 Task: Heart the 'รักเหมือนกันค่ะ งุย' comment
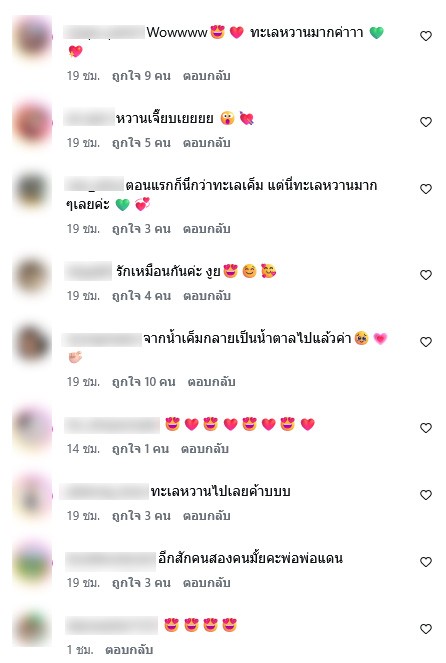coord(426,275)
